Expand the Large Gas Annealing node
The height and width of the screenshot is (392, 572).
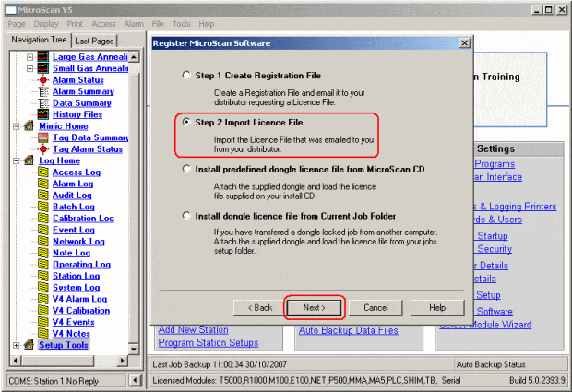(x=30, y=57)
